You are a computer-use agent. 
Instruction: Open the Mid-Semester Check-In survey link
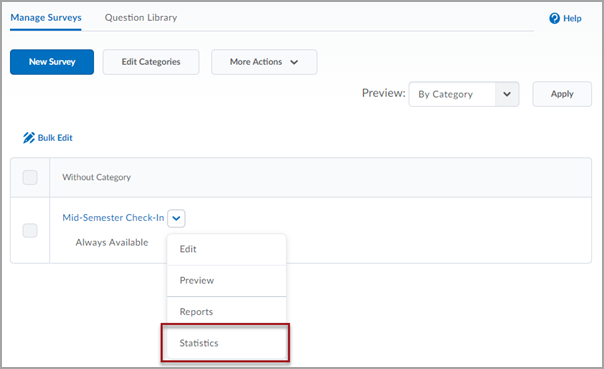tap(113, 218)
